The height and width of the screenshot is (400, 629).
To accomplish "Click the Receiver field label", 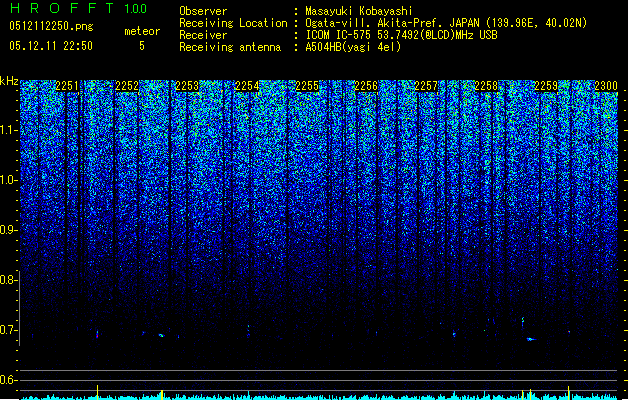I will (203, 35).
